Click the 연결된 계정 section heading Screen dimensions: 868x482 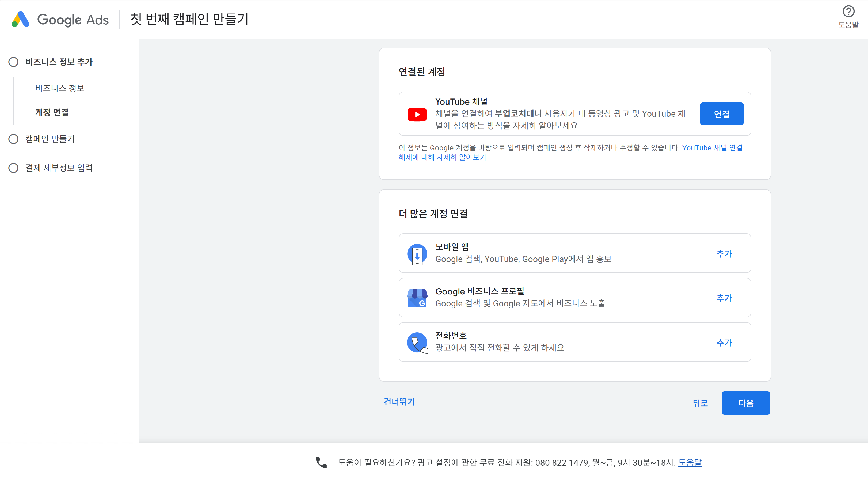click(x=422, y=72)
